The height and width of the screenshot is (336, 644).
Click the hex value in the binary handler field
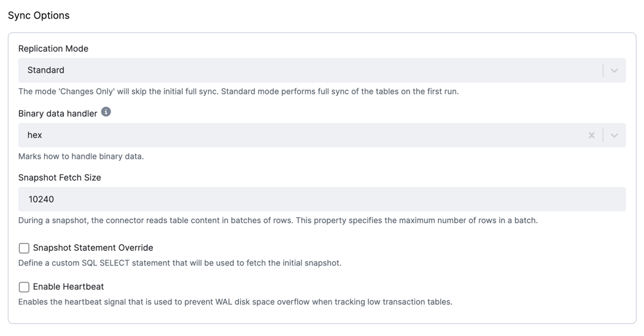point(34,135)
